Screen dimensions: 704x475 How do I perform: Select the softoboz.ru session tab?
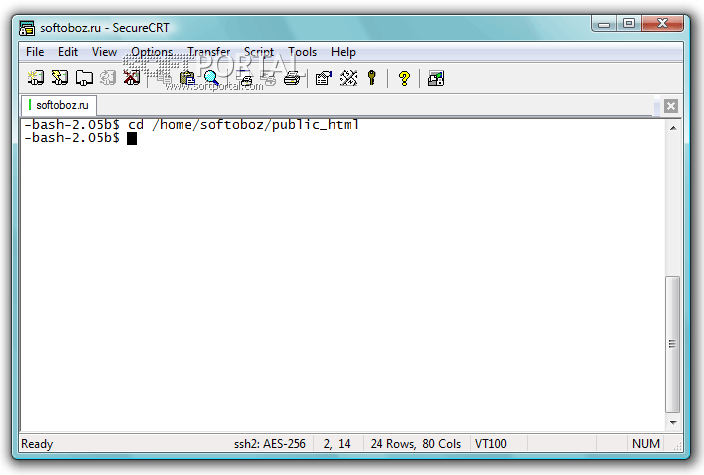pos(59,105)
